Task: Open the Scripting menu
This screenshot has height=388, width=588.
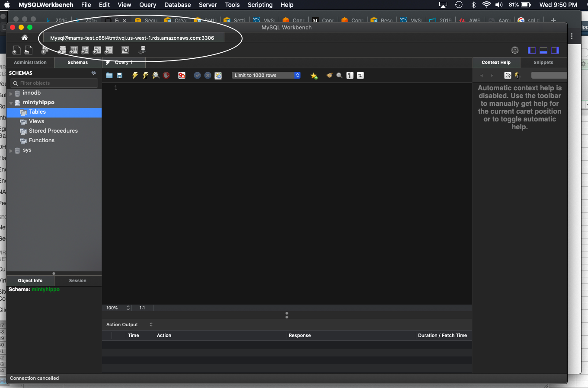Action: [260, 5]
